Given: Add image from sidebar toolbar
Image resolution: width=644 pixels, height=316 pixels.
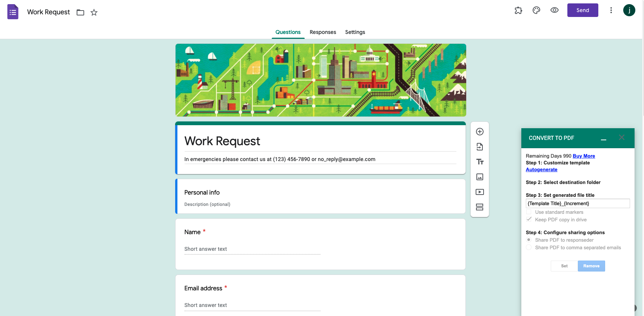Looking at the screenshot, I should [480, 177].
